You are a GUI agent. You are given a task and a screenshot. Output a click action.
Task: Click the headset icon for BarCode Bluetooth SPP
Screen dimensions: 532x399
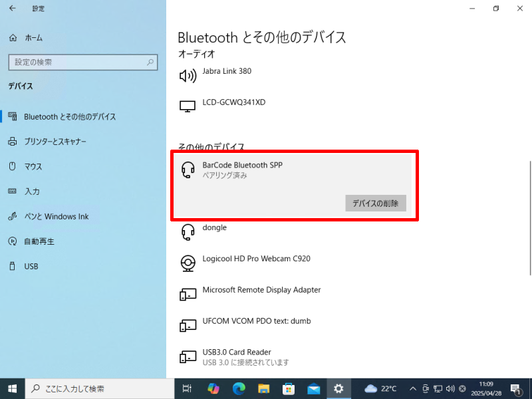(188, 170)
